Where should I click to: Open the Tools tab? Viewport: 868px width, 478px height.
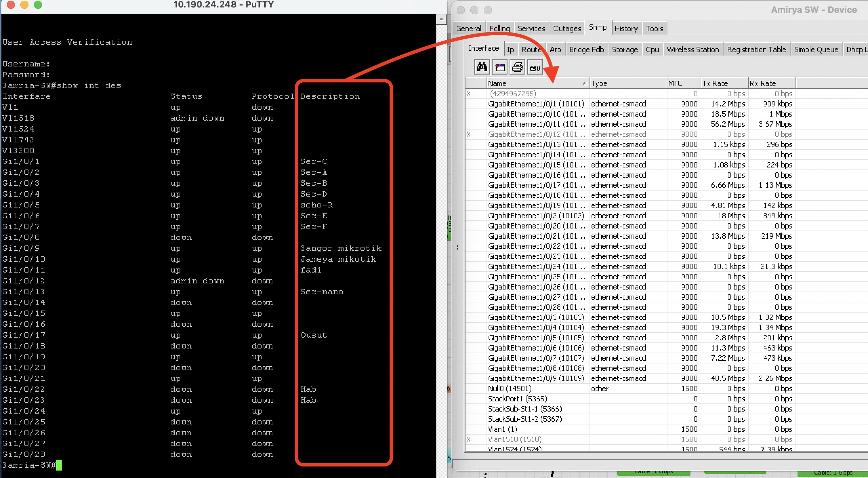point(654,28)
